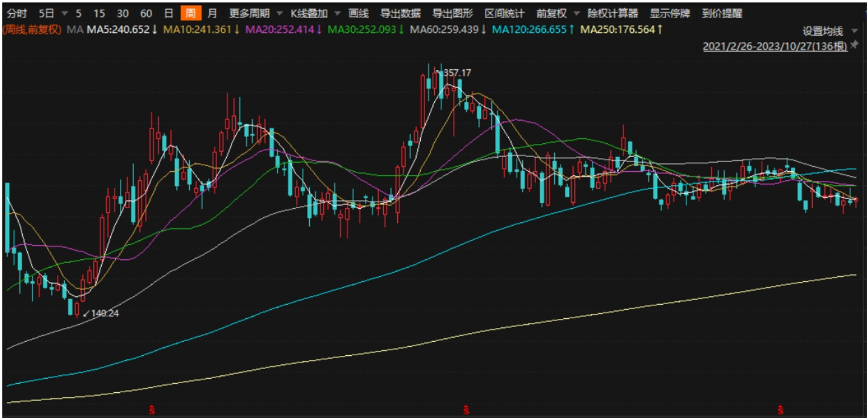Open the 除权计算器 calculator
This screenshot has height=419, width=868.
613,13
